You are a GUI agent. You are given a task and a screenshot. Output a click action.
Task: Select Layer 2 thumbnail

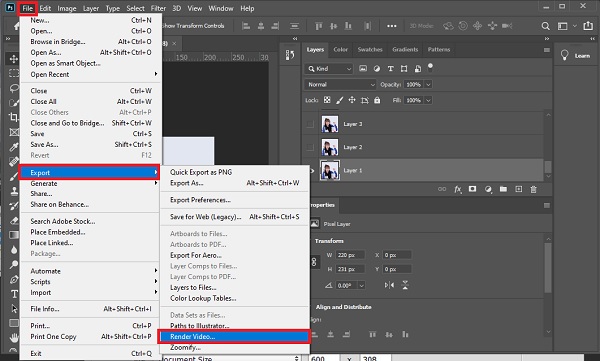pyautogui.click(x=329, y=147)
